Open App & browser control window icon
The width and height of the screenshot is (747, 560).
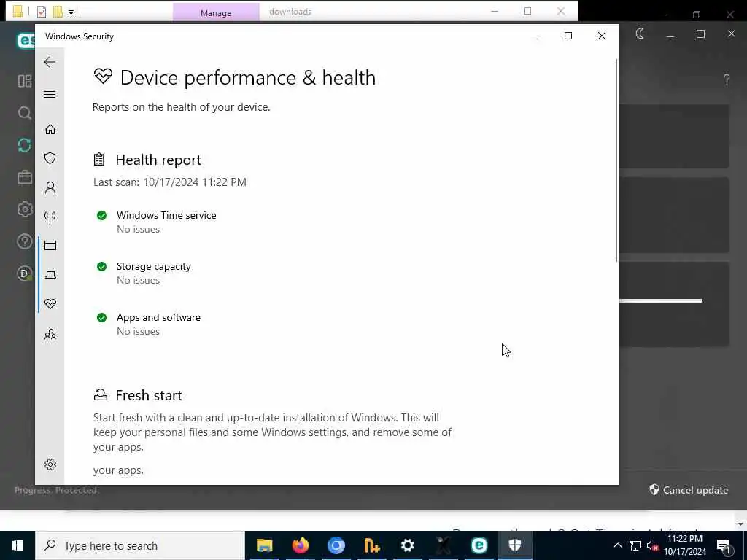pyautogui.click(x=50, y=245)
